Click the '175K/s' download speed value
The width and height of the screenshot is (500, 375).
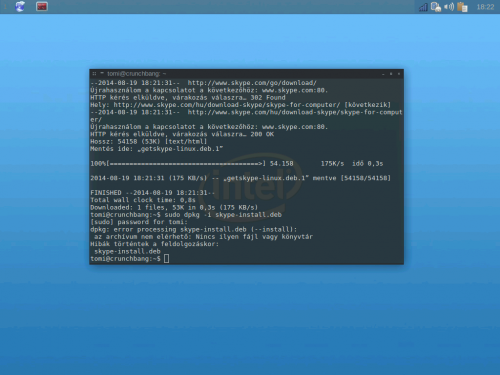coord(332,163)
